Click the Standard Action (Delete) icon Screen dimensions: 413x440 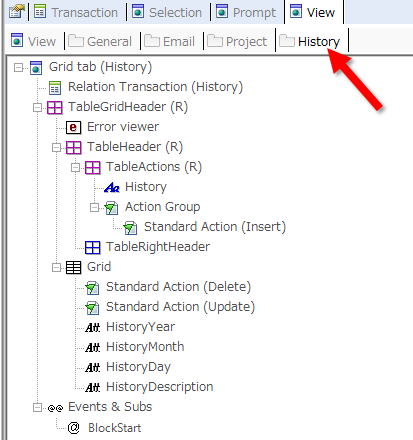pyautogui.click(x=92, y=287)
